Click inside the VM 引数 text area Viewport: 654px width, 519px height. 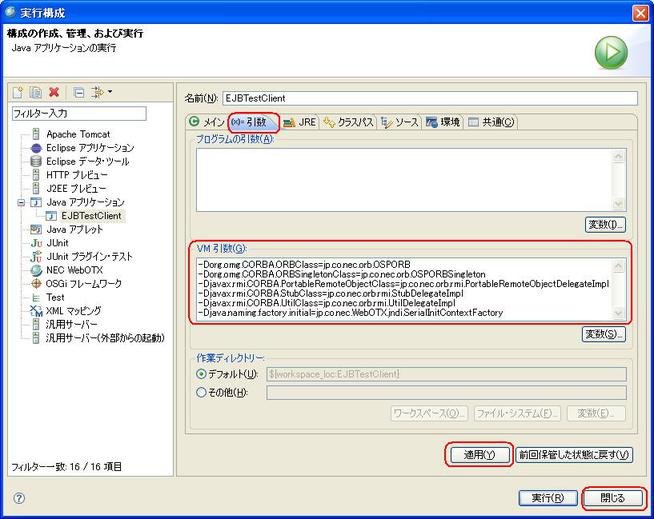404,289
